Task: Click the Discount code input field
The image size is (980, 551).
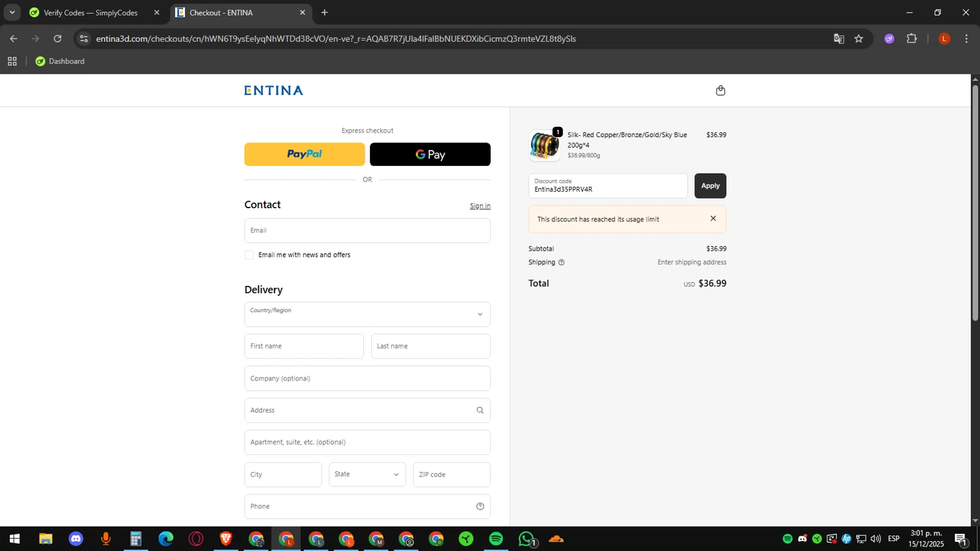Action: pyautogui.click(x=608, y=185)
